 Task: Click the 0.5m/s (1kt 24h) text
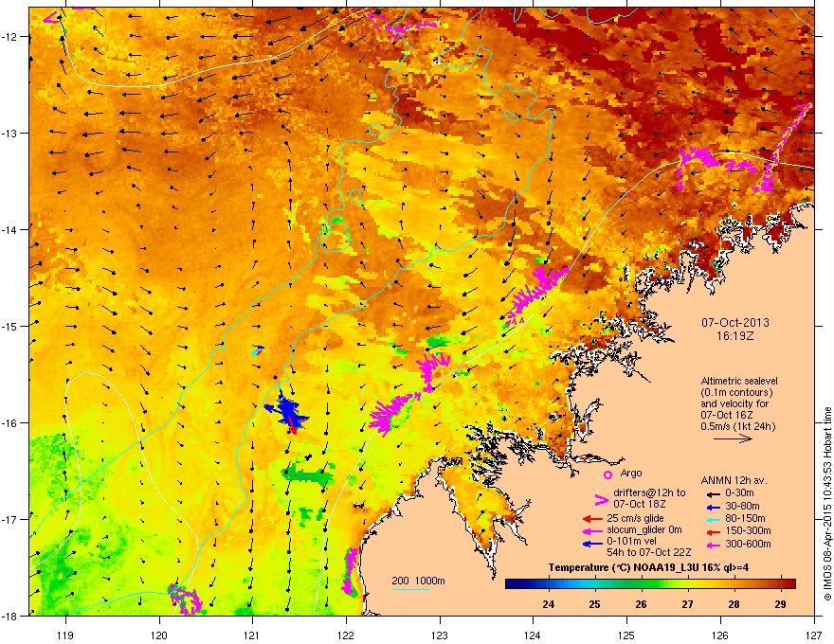[738, 426]
